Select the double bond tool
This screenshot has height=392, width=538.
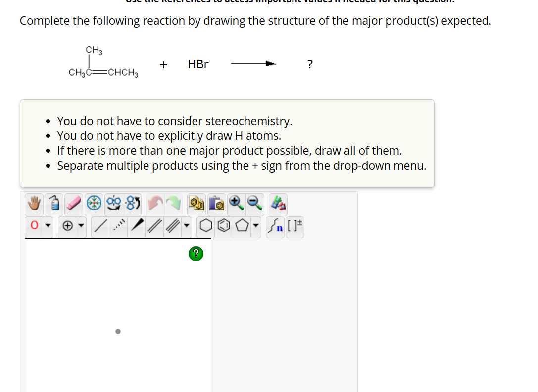point(155,225)
